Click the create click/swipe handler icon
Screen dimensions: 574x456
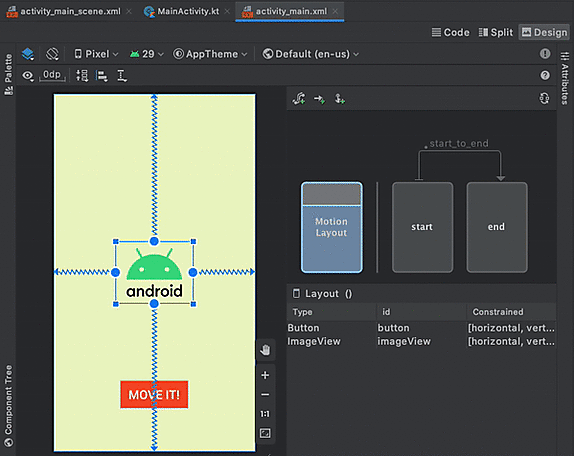point(340,99)
